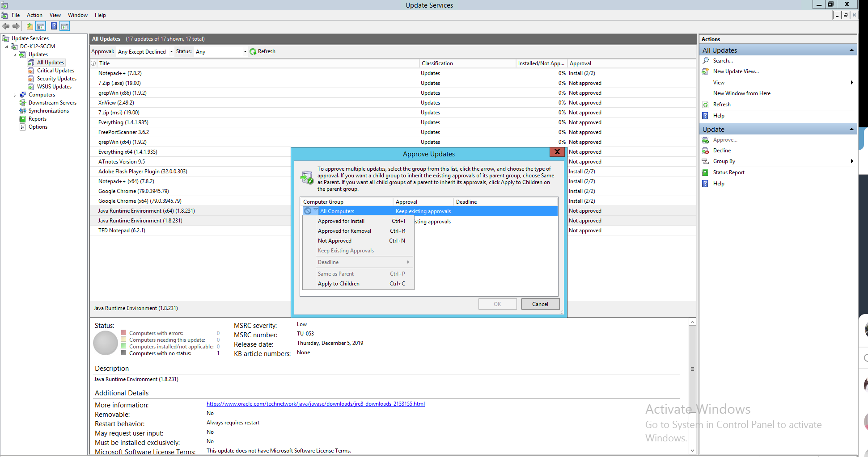Toggle the Show/Hide Console Tree toolbar icon
868x457 pixels.
tap(41, 26)
